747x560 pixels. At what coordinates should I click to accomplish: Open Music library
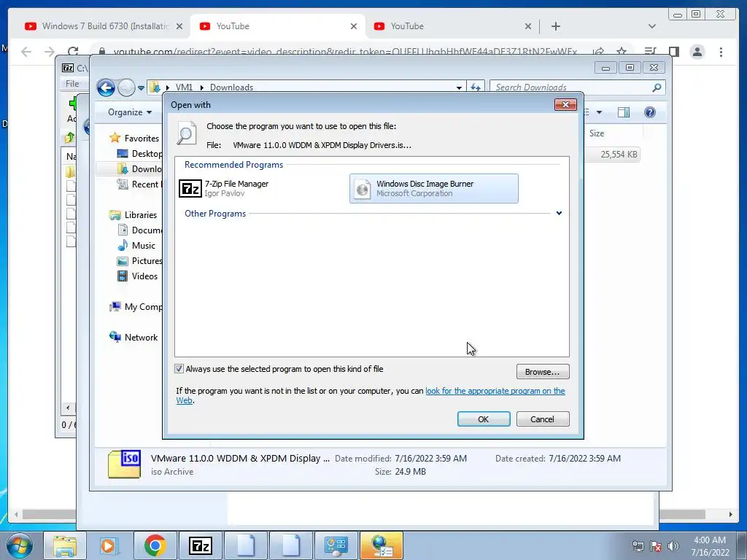pyautogui.click(x=144, y=245)
